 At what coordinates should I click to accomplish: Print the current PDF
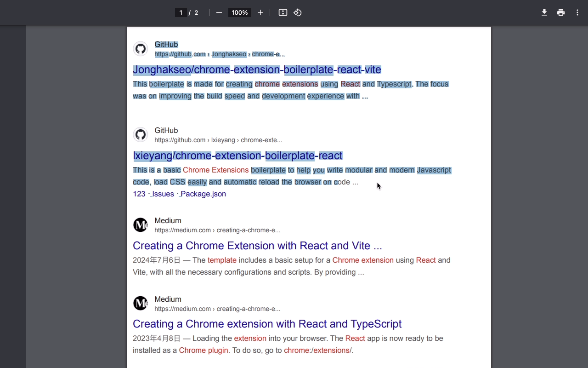(561, 12)
